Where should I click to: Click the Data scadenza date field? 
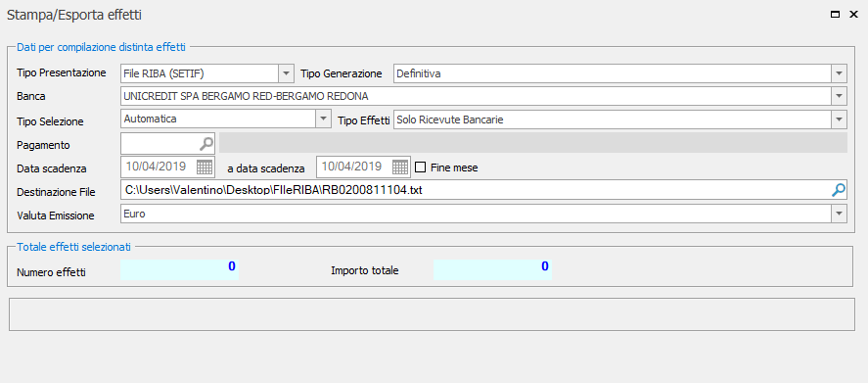pos(159,167)
